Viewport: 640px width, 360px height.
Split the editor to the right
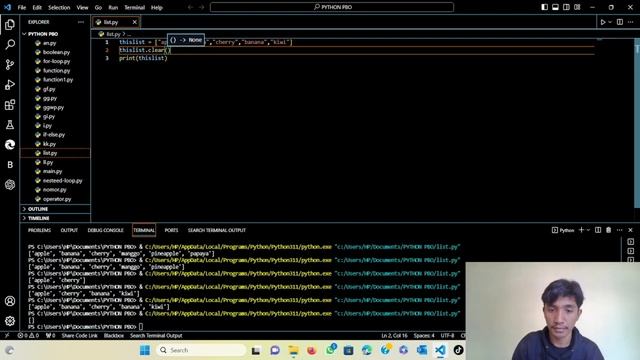(620, 22)
